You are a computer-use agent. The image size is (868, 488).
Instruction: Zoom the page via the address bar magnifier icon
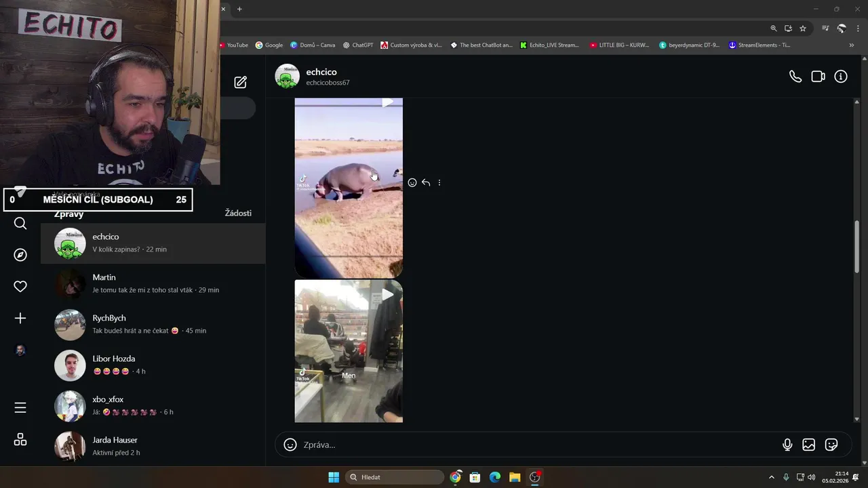click(x=774, y=28)
